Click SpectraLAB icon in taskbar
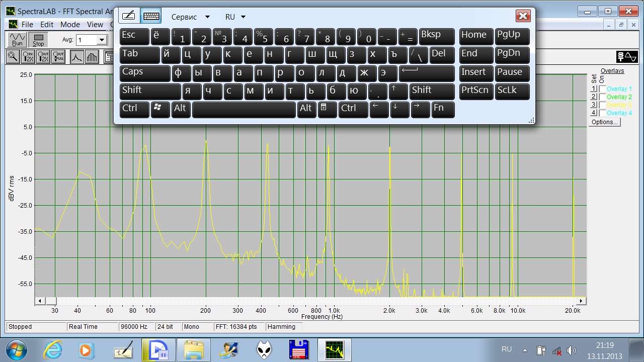This screenshot has width=644, height=362. click(334, 349)
